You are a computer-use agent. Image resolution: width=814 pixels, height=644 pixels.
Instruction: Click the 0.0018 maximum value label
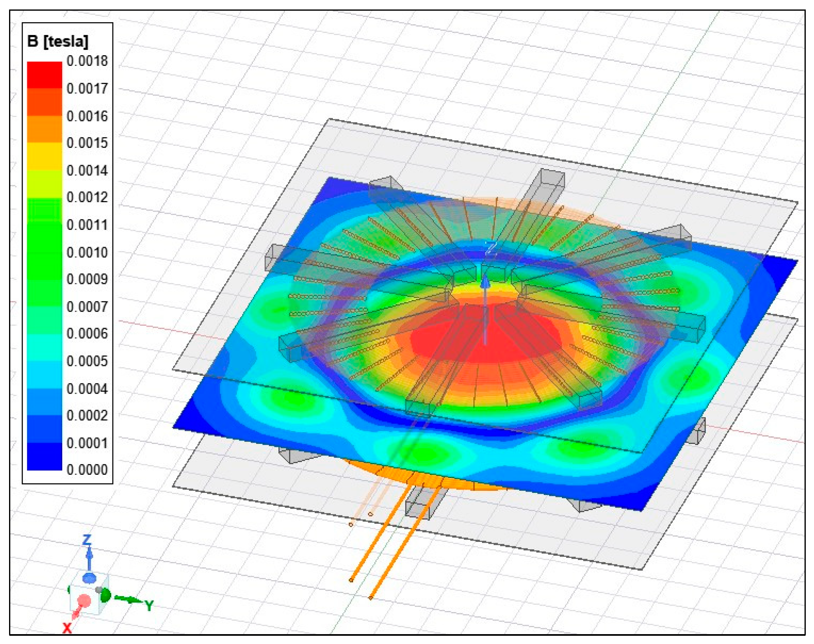coord(87,61)
